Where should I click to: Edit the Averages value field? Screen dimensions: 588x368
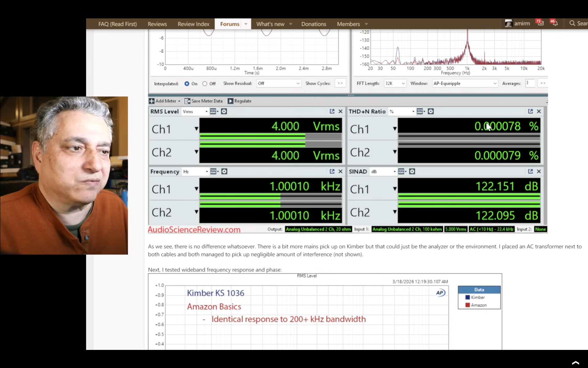(x=530, y=83)
